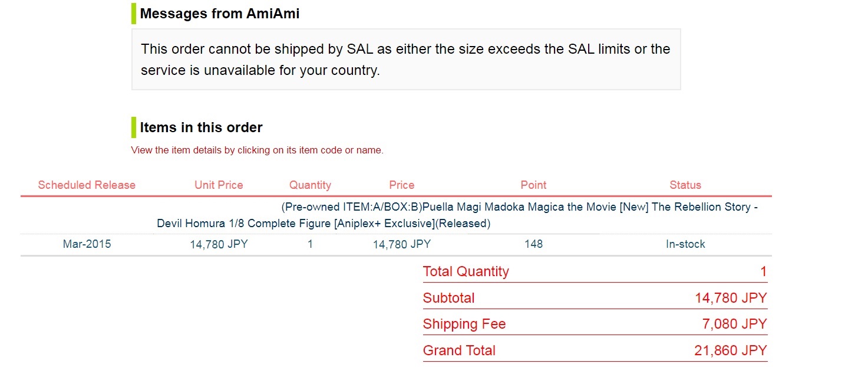Select the 21,860 JPY grand total amount
868x367 pixels.
coord(731,350)
